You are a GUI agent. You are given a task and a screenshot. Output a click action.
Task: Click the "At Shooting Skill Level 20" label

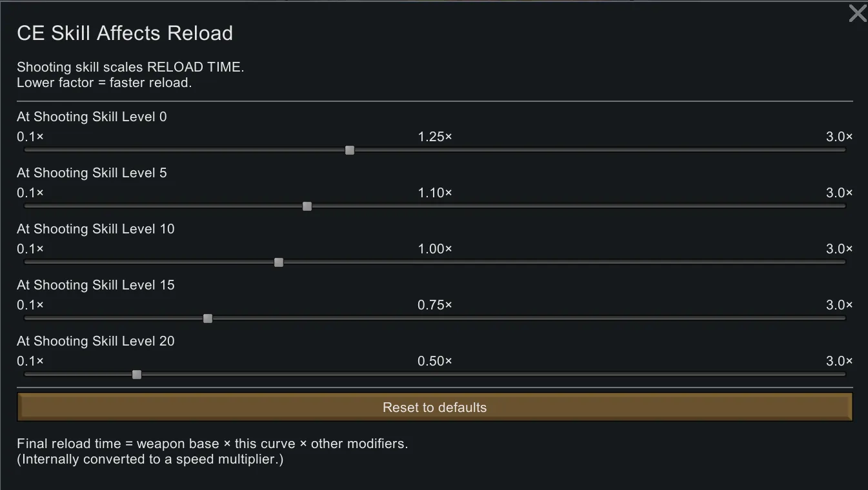pyautogui.click(x=96, y=341)
